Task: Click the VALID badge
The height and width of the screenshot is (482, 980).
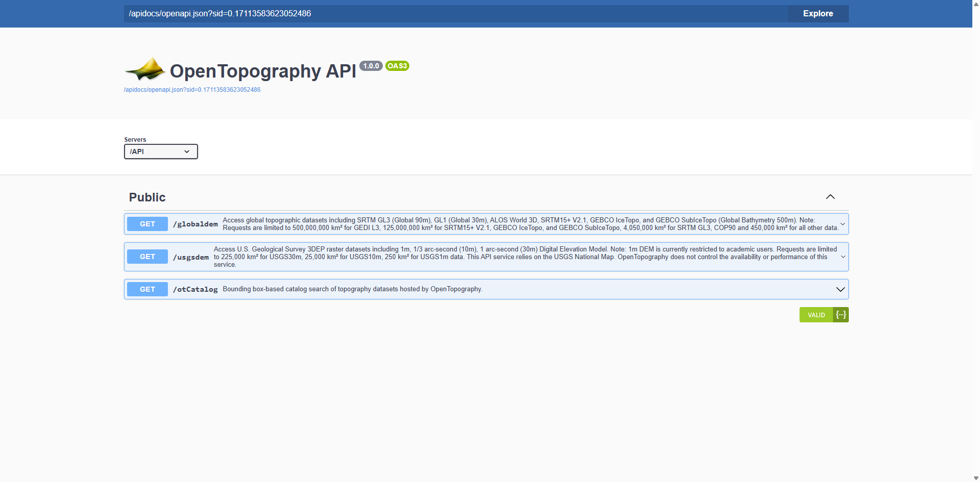Action: [816, 315]
